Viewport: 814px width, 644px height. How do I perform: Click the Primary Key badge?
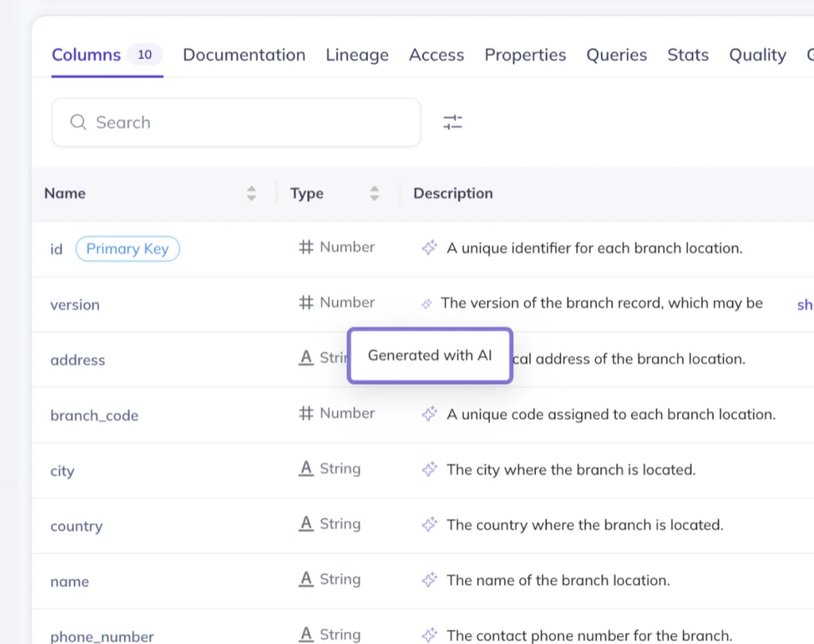[x=127, y=249]
